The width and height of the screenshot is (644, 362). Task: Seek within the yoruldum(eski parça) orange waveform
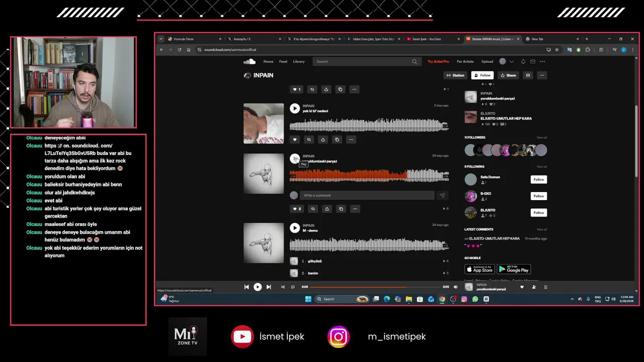(369, 175)
